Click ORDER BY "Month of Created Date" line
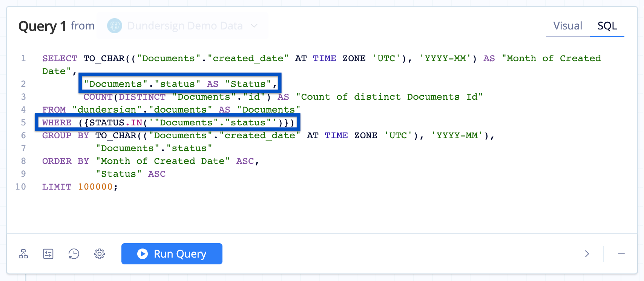Viewport: 644px width, 281px height. point(150,161)
